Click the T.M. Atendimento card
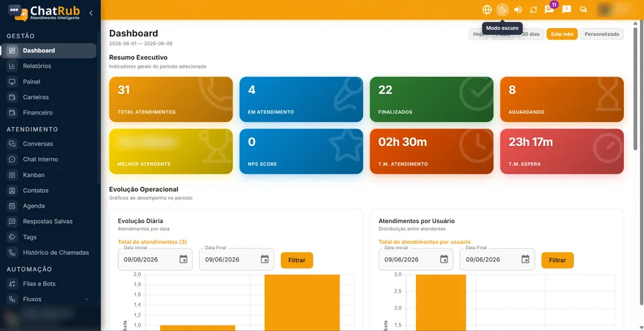644x331 pixels. [x=431, y=151]
